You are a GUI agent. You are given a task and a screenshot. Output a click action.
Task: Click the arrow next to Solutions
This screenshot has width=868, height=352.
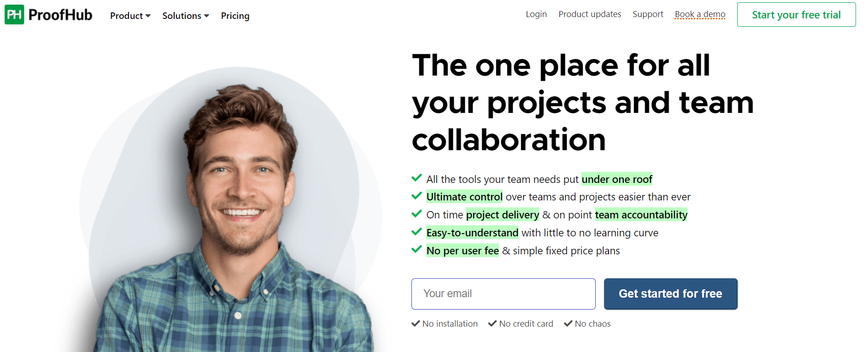[206, 16]
